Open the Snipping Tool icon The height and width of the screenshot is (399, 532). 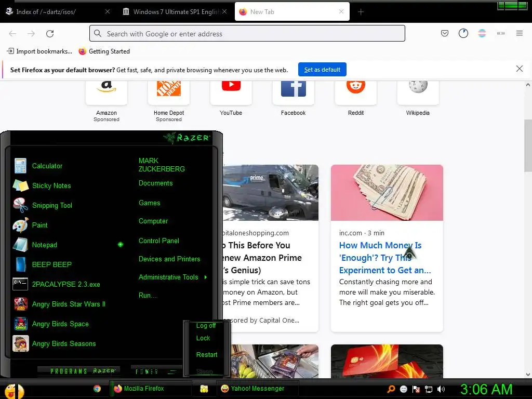(20, 205)
